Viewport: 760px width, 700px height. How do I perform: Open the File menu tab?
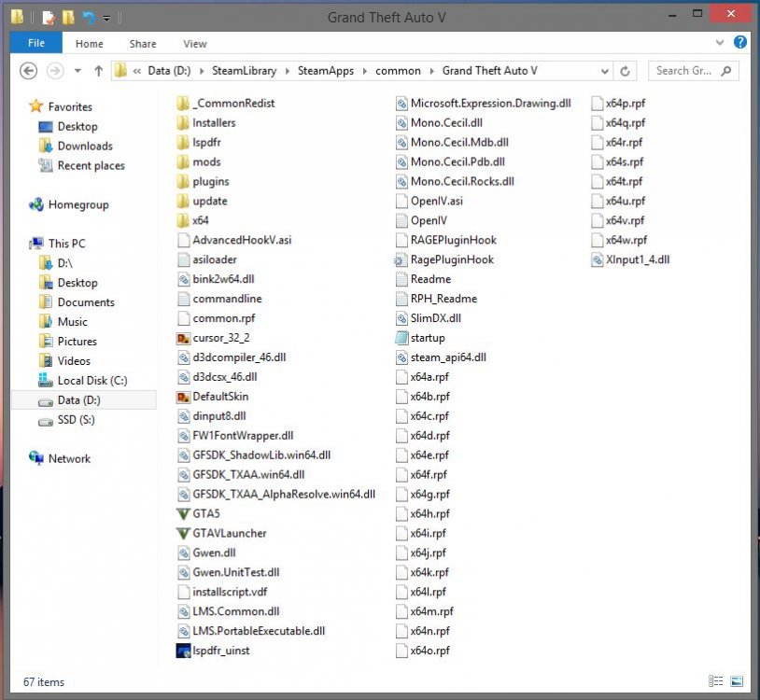click(x=36, y=43)
